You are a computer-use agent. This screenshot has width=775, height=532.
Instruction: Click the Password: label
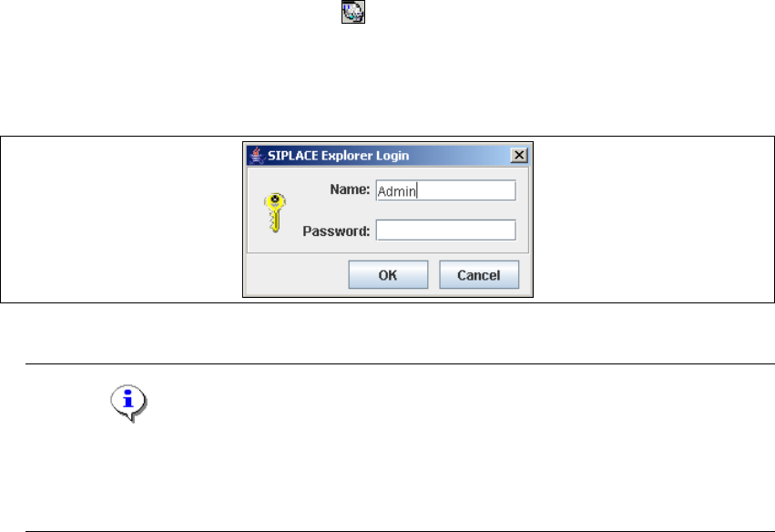(336, 230)
